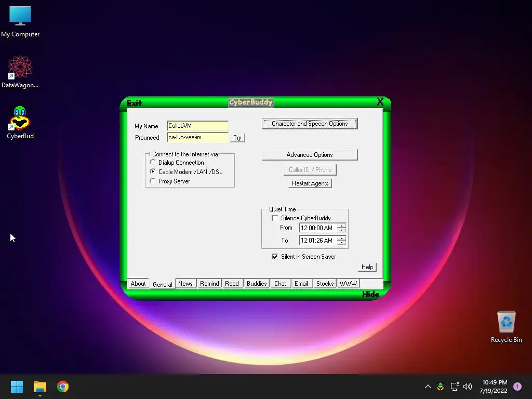This screenshot has height=399, width=532.
Task: Switch to the WWW tab
Action: coord(348,284)
